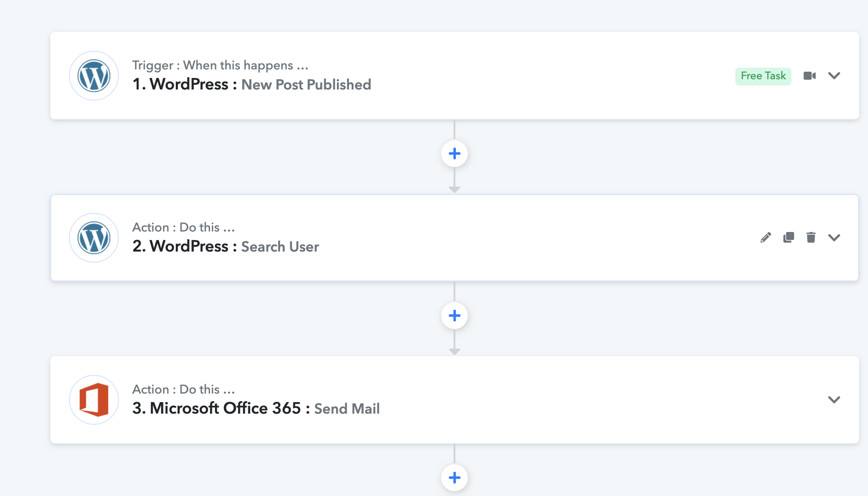
Task: Click the WordPress logo in trigger step 1
Action: (94, 76)
